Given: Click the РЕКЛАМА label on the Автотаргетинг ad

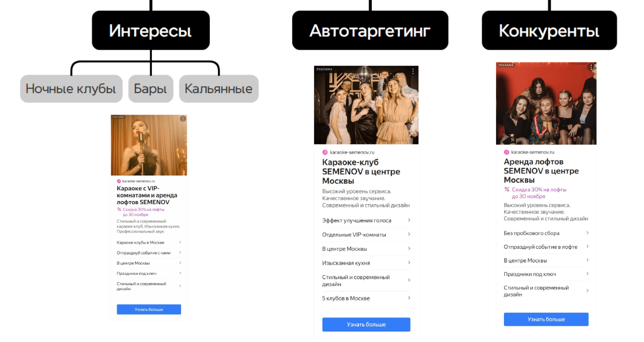Looking at the screenshot, I should [324, 69].
